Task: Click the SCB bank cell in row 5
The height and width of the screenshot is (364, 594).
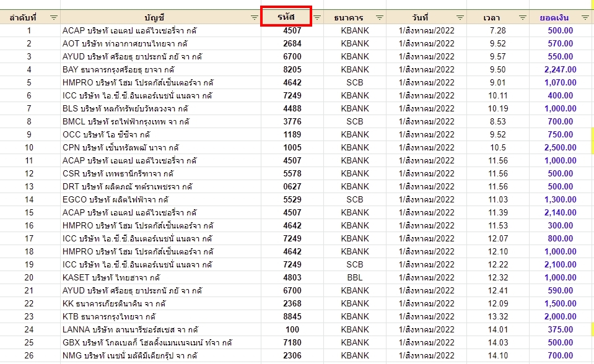Action: coord(355,82)
